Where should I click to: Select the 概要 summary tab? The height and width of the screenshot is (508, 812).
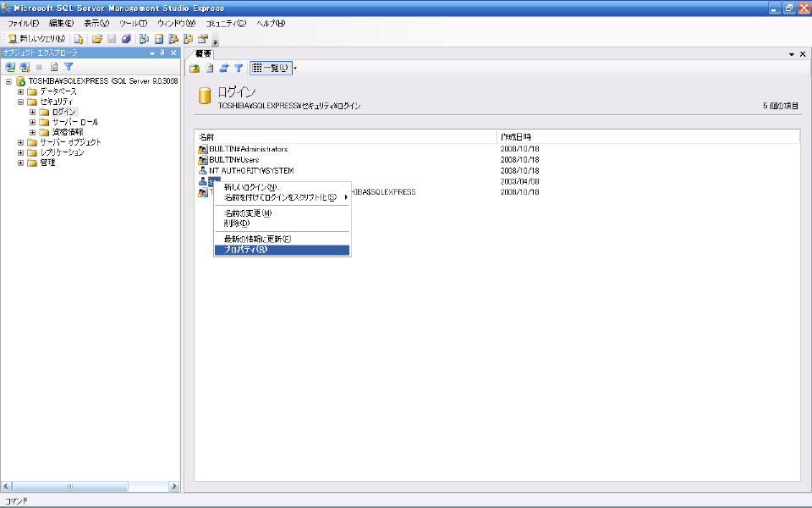(x=203, y=53)
